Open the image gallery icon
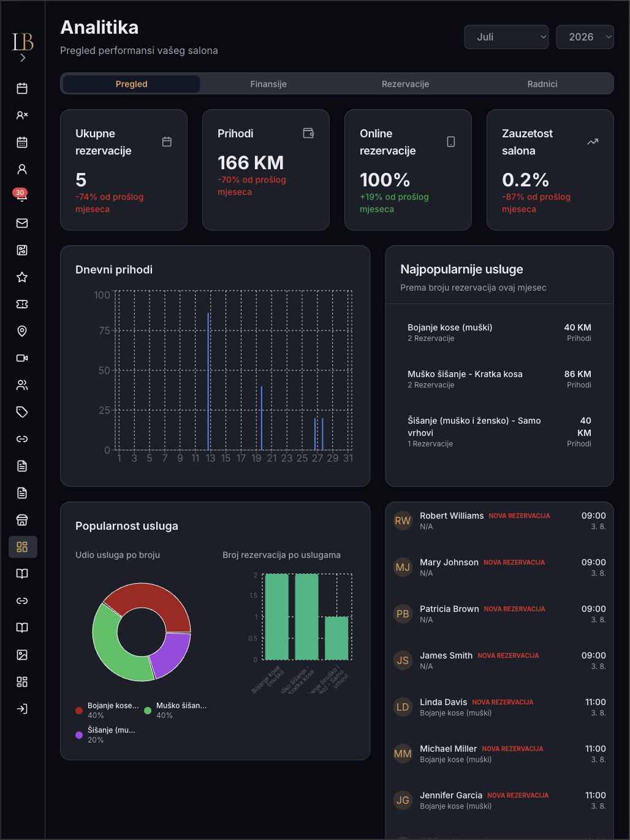 pos(22,655)
